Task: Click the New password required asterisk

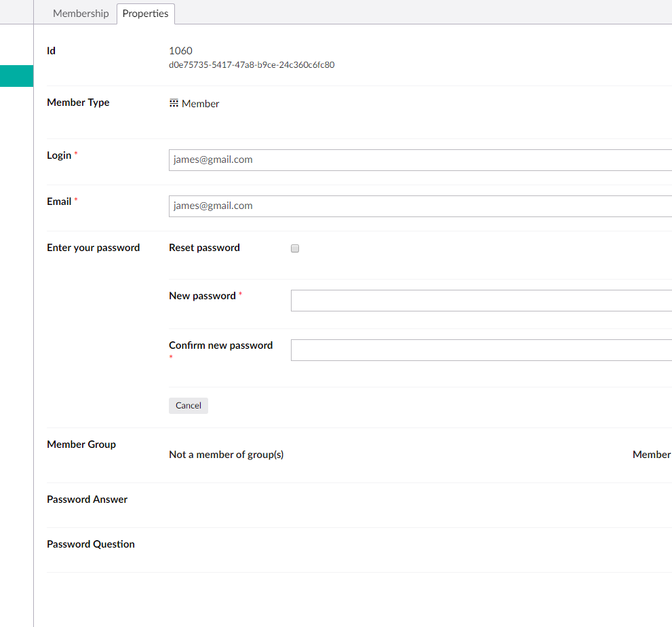Action: point(241,293)
